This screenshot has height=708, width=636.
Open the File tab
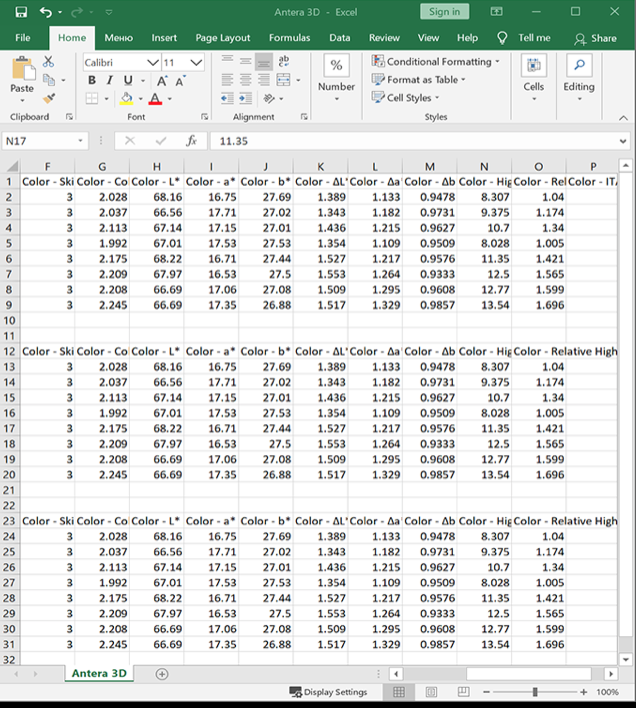23,38
